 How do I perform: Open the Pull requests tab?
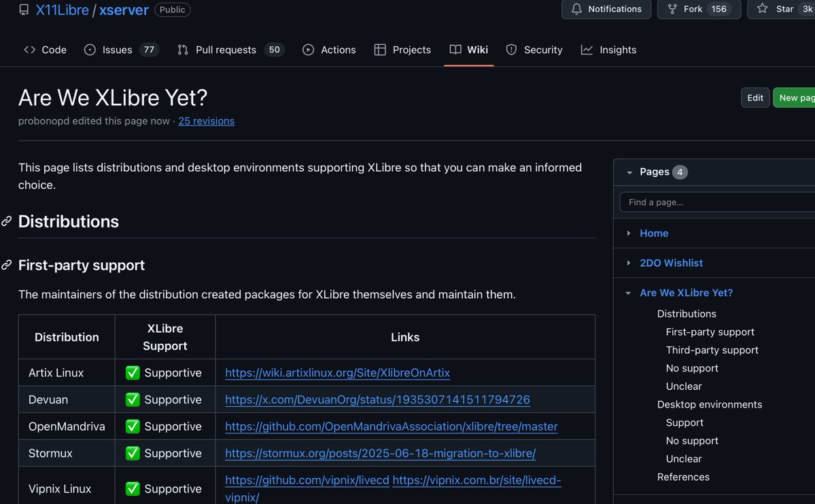tap(230, 50)
